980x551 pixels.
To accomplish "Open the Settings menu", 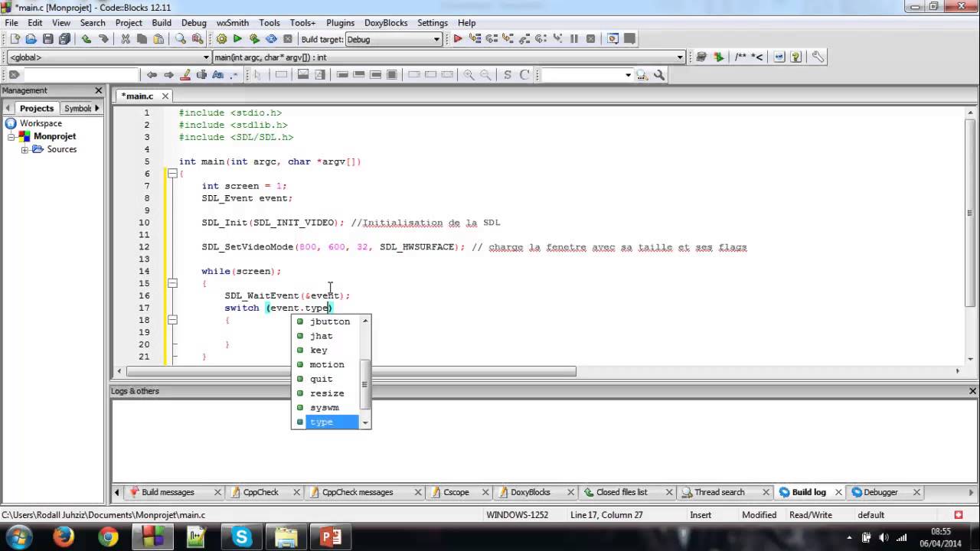I will (433, 23).
